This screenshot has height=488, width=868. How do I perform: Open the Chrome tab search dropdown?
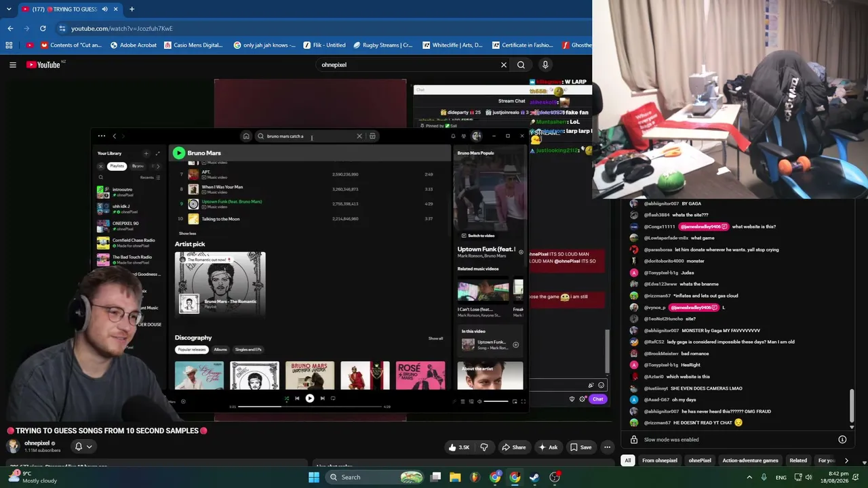click(x=9, y=9)
